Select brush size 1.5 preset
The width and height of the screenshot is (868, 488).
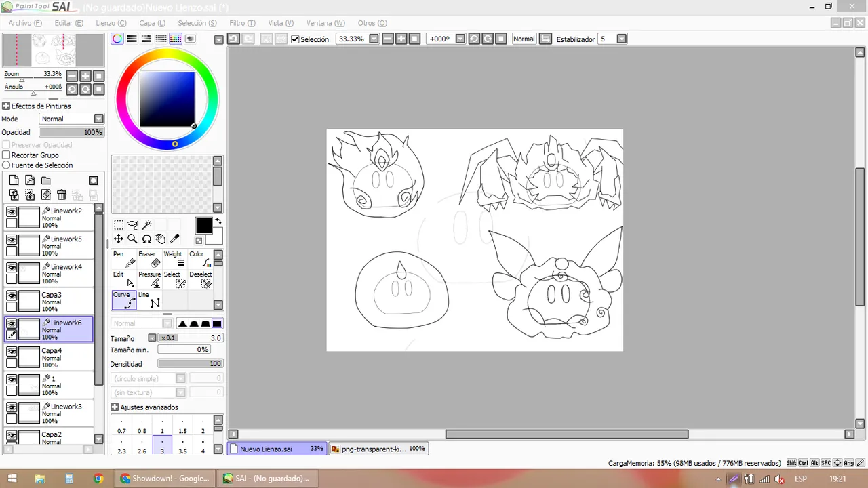182,426
